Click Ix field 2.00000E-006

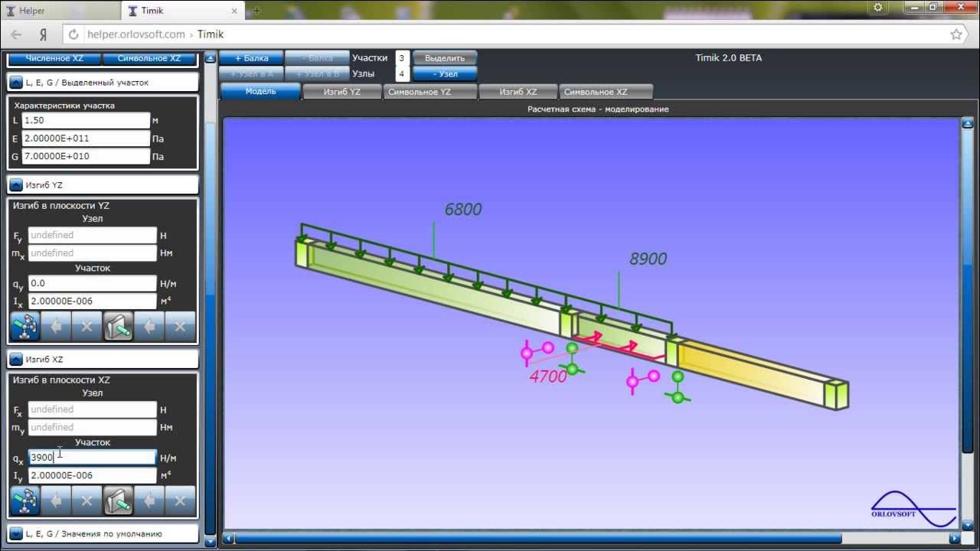pos(93,301)
